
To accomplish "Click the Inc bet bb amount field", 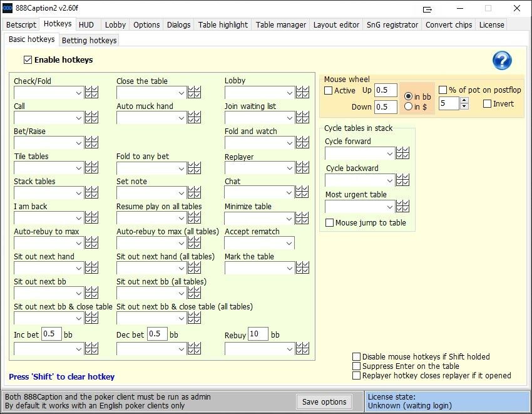I will tap(51, 334).
